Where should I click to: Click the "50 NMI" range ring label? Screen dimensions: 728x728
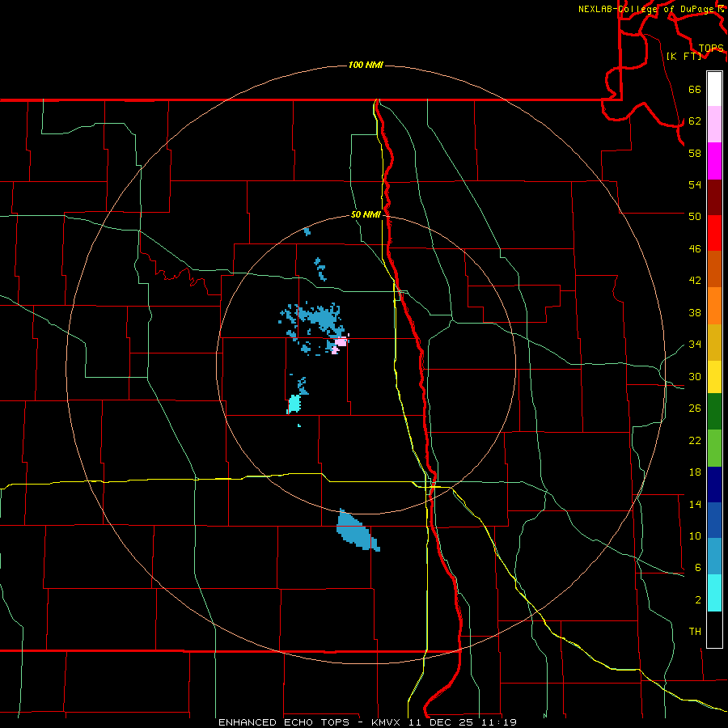(366, 214)
